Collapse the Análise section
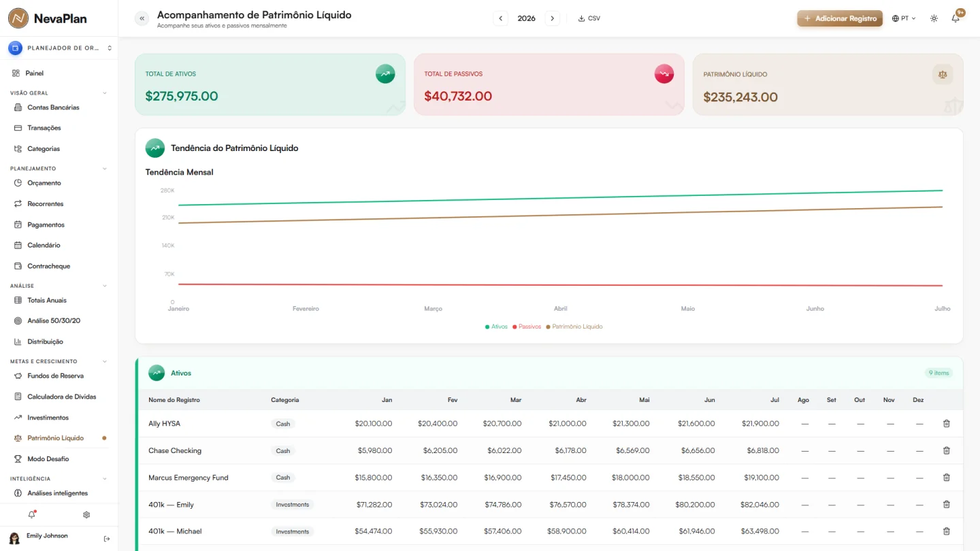The image size is (980, 551). (105, 286)
